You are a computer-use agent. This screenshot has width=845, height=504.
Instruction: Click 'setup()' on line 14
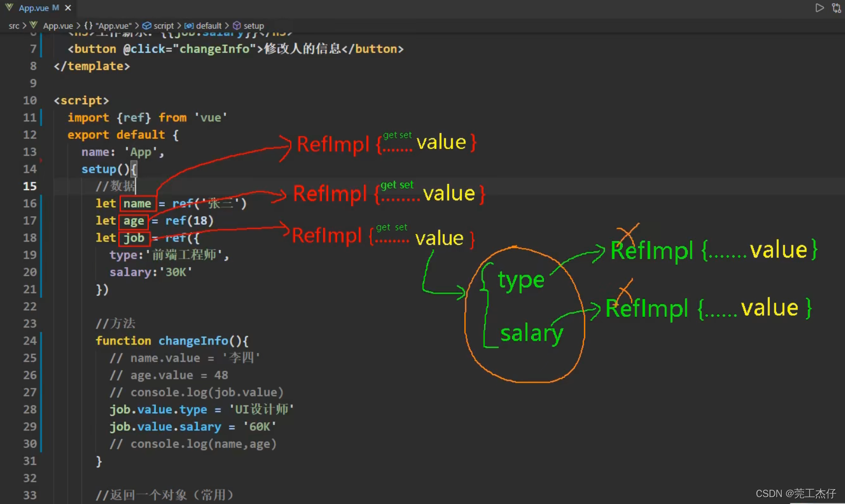105,169
